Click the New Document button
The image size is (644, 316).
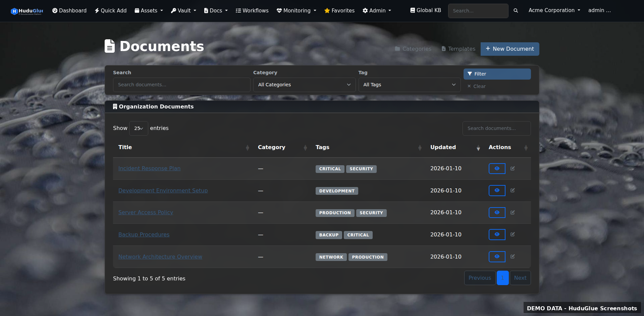(x=509, y=49)
